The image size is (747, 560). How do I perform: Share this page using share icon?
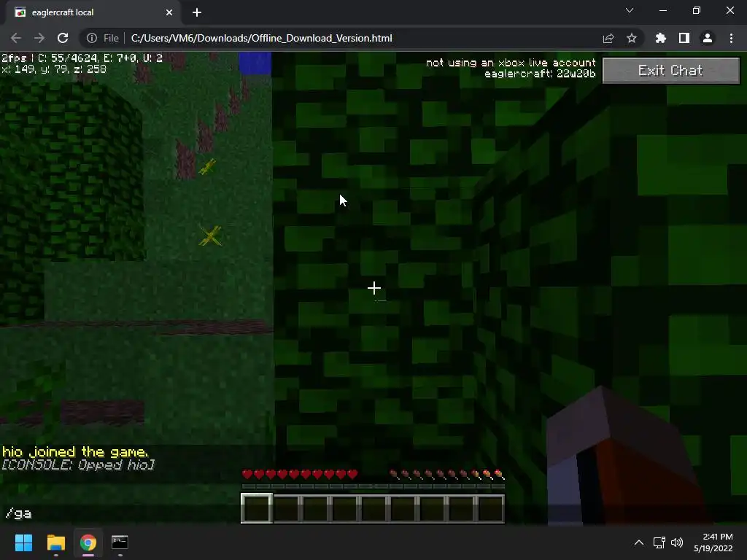tap(608, 38)
